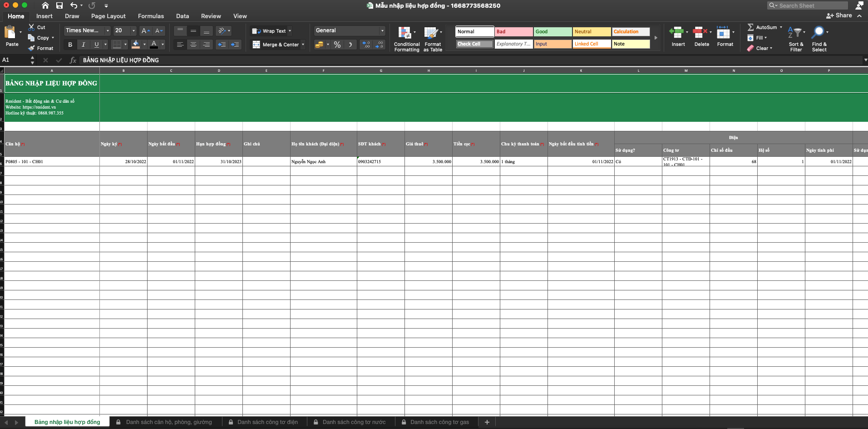Click the Sort & Filter icon
The image size is (868, 429).
pos(795,33)
